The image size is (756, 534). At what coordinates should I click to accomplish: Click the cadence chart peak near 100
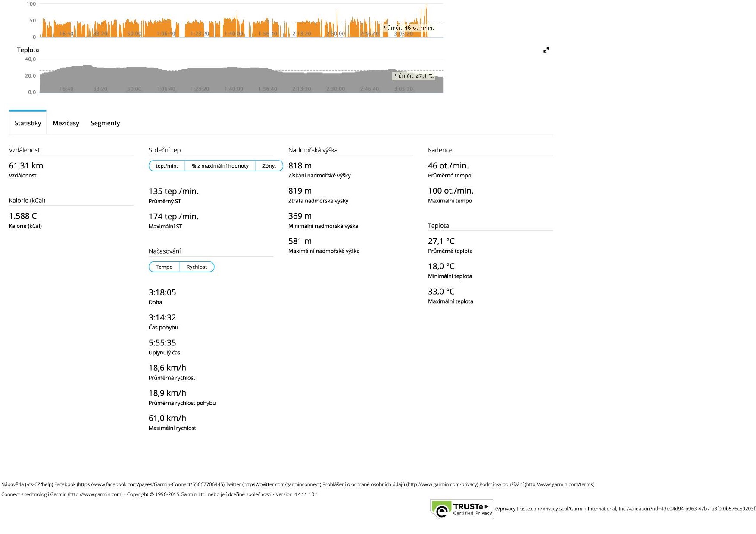(x=426, y=6)
